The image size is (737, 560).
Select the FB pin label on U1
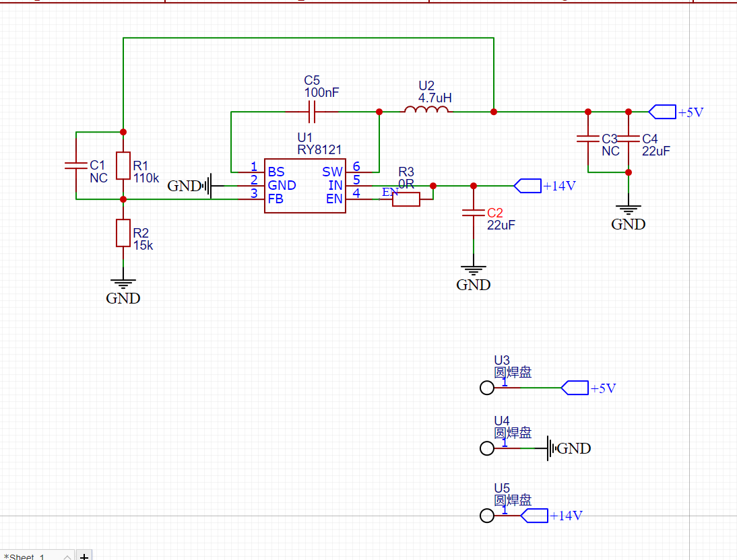tap(276, 199)
